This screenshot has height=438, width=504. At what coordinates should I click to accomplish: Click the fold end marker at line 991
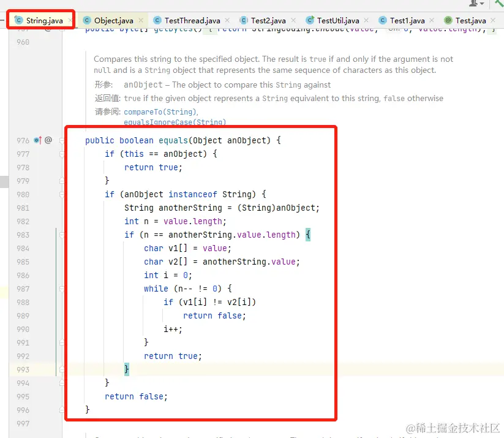[62, 343]
